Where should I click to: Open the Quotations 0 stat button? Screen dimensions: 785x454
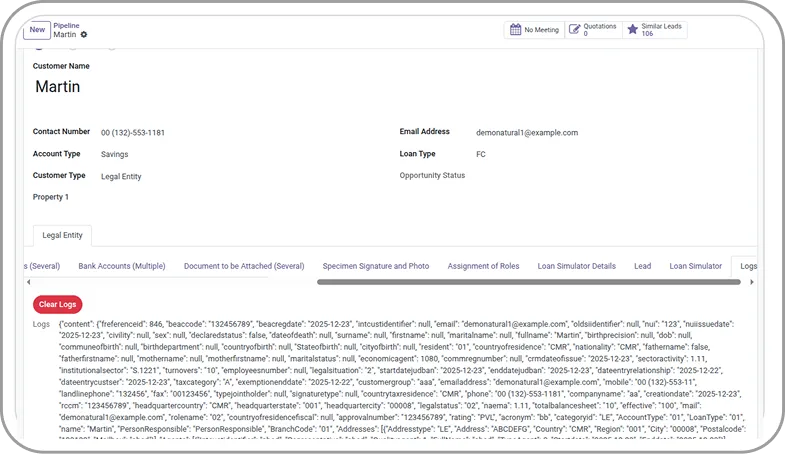point(593,30)
